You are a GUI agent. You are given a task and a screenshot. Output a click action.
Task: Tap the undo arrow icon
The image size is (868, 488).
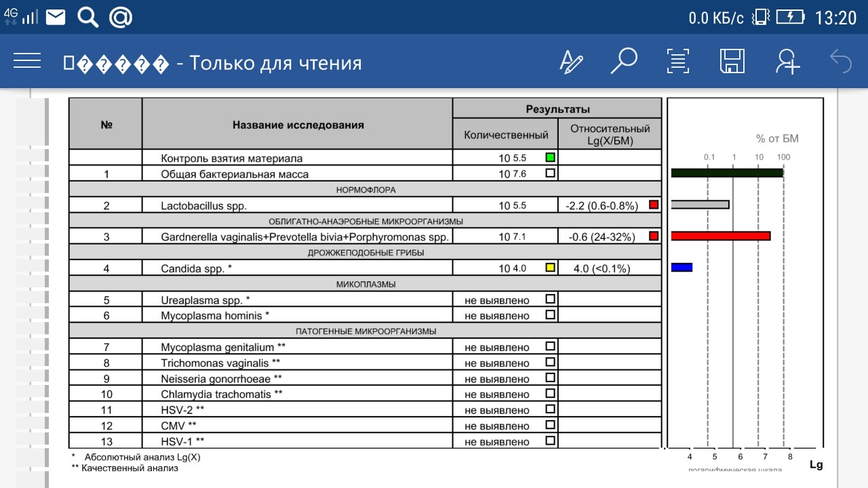(x=841, y=62)
